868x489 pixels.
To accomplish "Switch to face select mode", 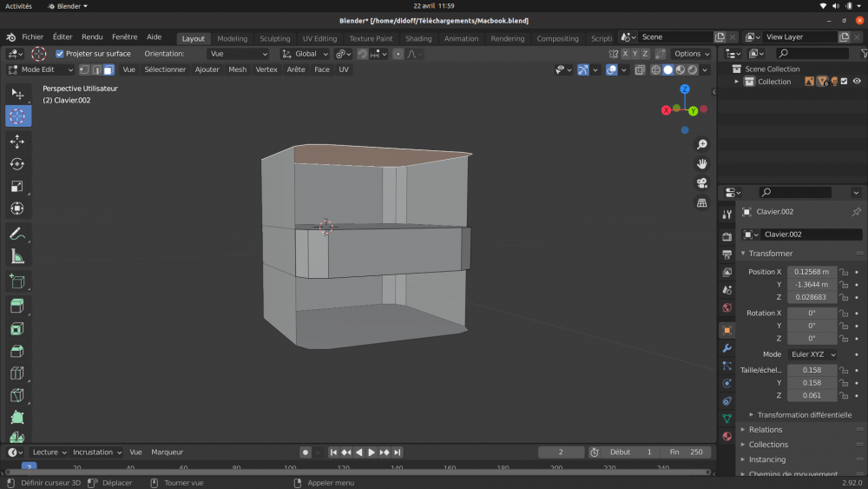I will (x=108, y=69).
